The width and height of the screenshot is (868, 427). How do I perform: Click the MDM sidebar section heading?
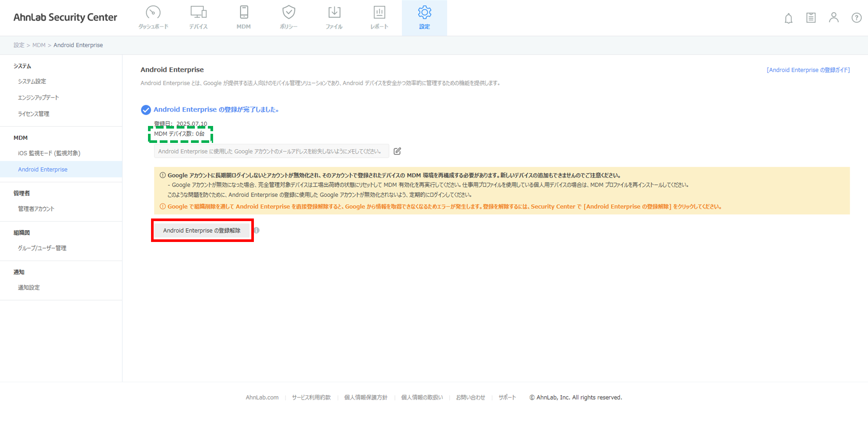[20, 138]
